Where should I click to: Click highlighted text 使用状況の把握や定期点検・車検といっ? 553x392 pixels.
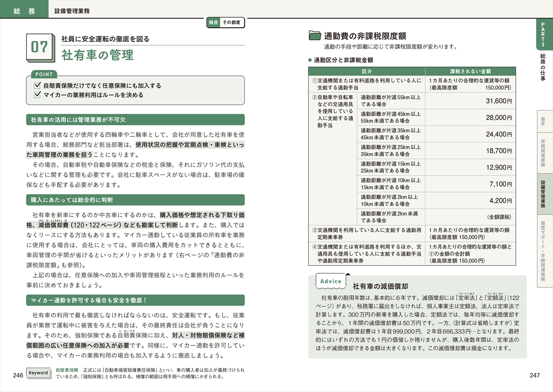[x=190, y=145]
